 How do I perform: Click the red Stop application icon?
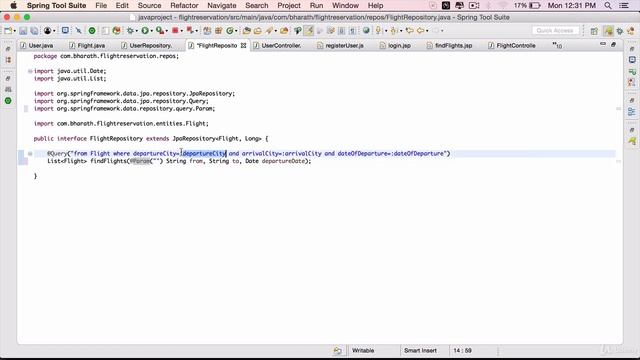pos(175,31)
